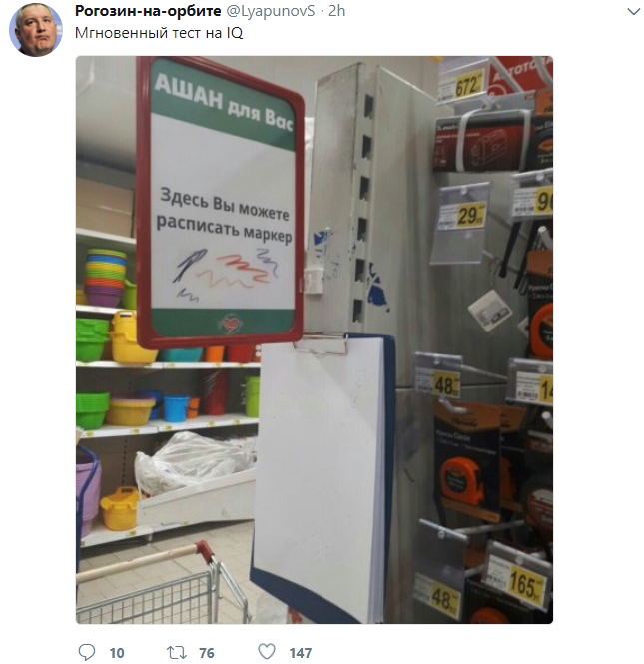The width and height of the screenshot is (644, 664).
Task: Click the reply count 10
Action: tap(117, 653)
